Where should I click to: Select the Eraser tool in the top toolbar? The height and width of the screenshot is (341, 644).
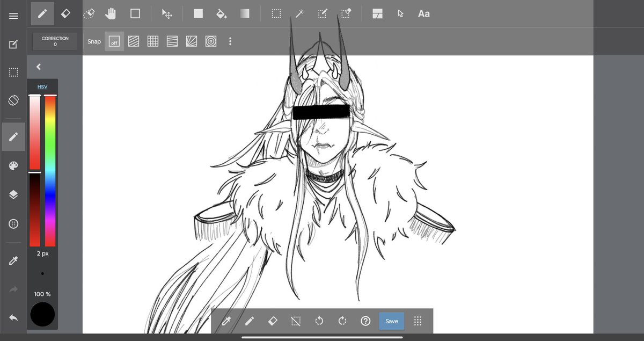[x=66, y=13]
